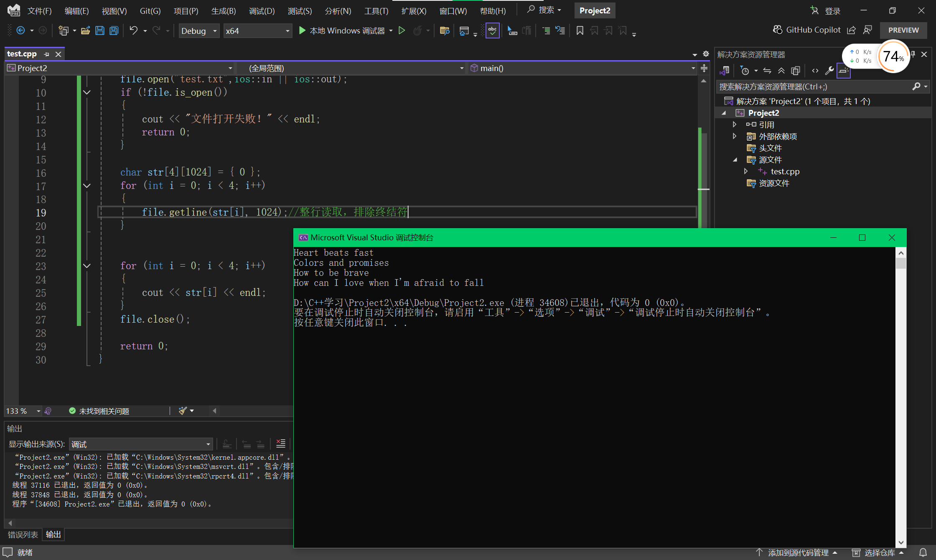Click the Collapse All icon in Solution Explorer
The image size is (936, 560).
coord(781,71)
